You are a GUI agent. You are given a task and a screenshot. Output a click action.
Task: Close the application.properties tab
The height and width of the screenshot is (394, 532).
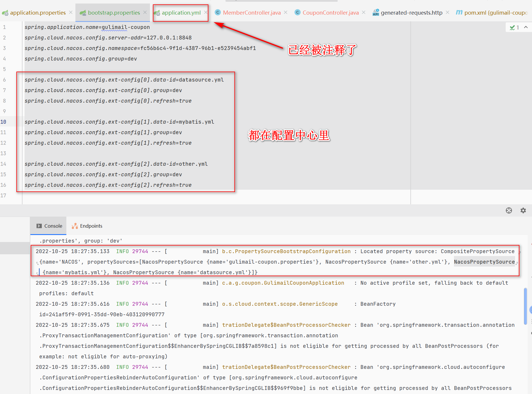(71, 12)
